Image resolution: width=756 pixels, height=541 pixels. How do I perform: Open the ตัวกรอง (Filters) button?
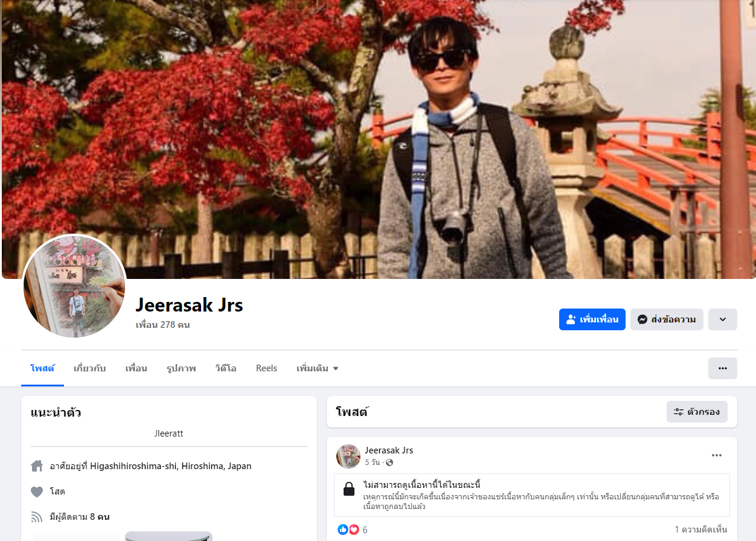[x=697, y=412]
